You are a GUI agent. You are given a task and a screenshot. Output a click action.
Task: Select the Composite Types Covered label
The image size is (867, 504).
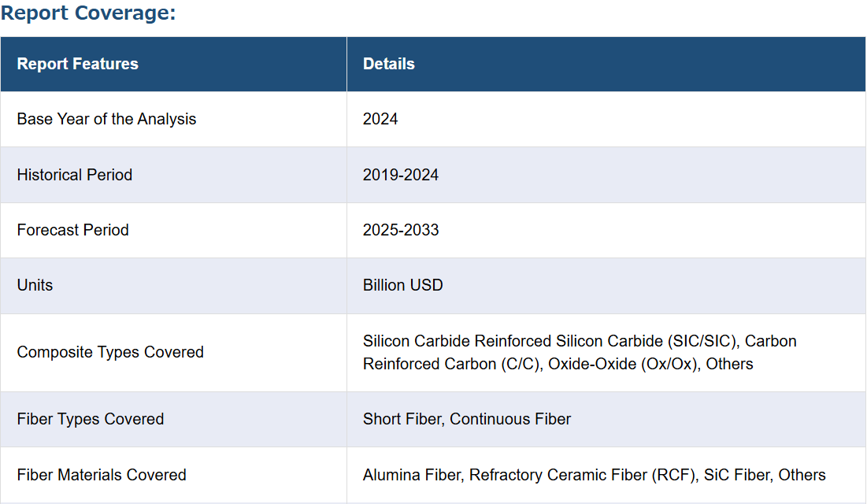click(x=110, y=352)
